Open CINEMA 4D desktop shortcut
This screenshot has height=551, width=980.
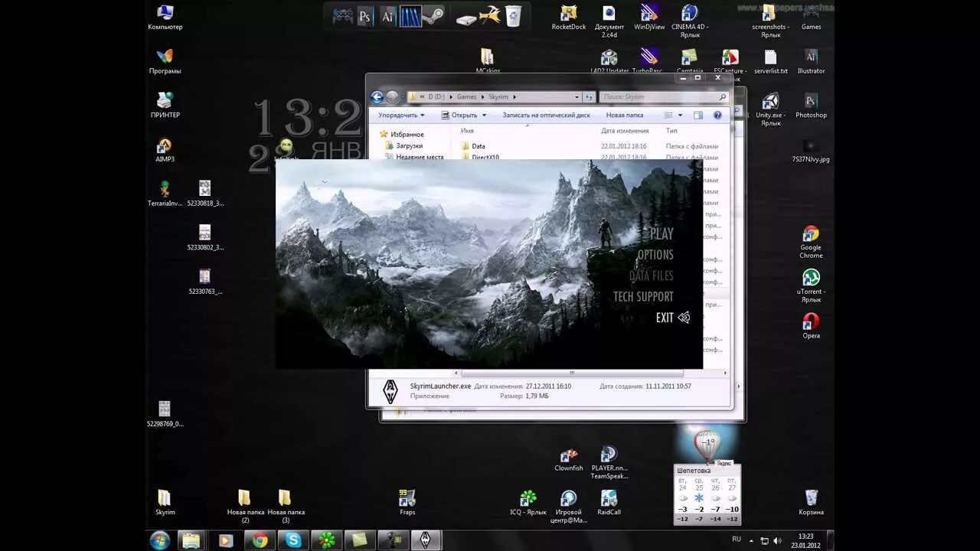coord(690,21)
